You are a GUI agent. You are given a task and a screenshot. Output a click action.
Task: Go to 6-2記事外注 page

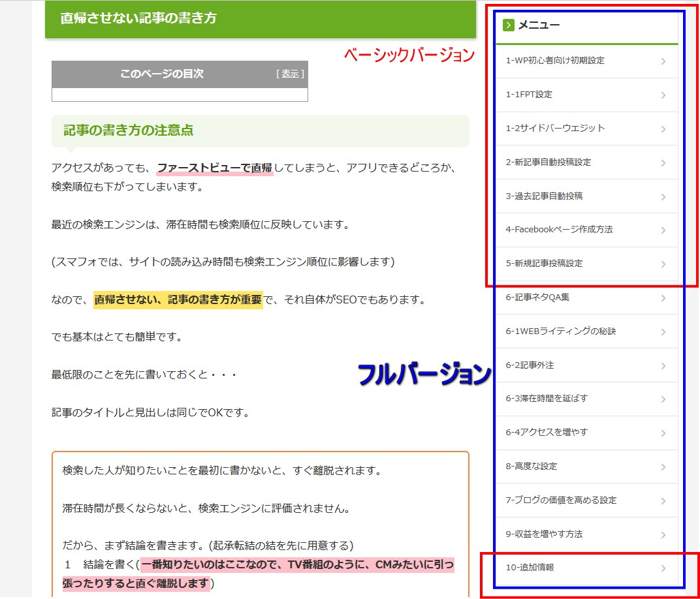[586, 365]
